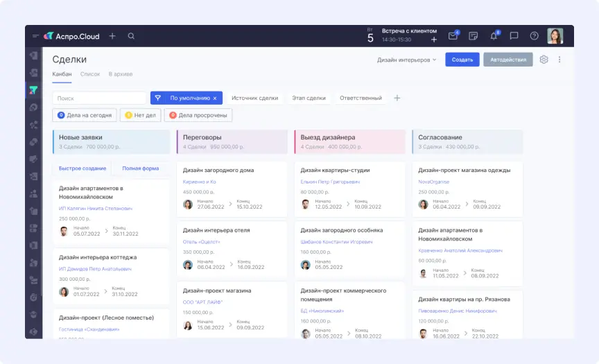Click the filter funnel icon beside По умолчанию
Screen dimensions: 599x364
click(x=158, y=98)
